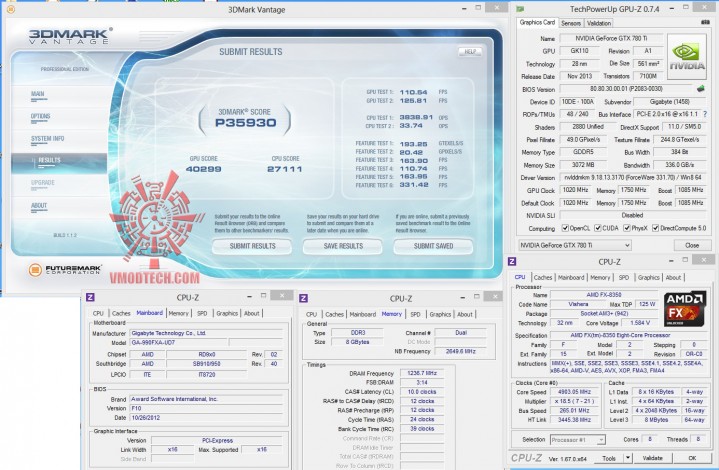719x470 pixels.
Task: Select Memory tab in CPU-Z Mainboard window
Action: pyautogui.click(x=178, y=313)
